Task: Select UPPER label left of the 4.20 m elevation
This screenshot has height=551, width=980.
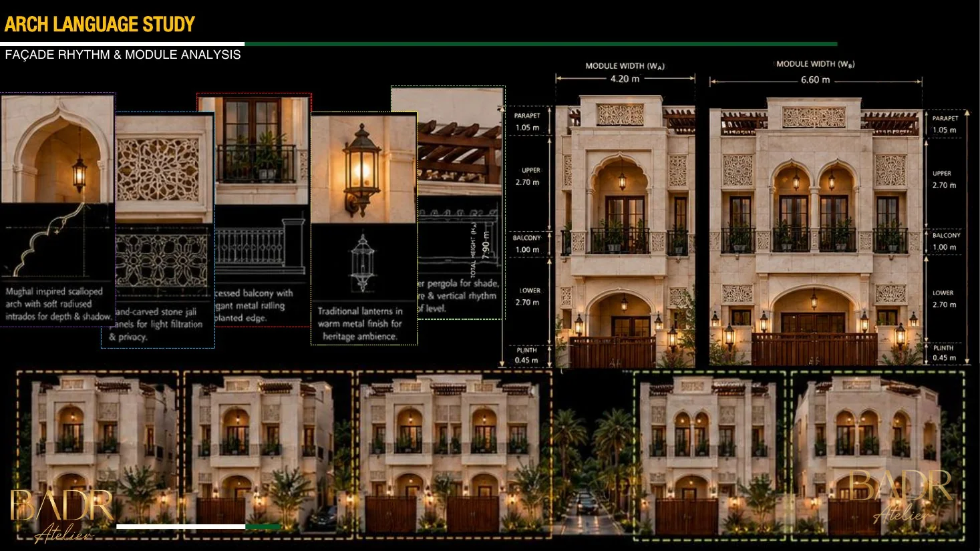Action: [531, 170]
